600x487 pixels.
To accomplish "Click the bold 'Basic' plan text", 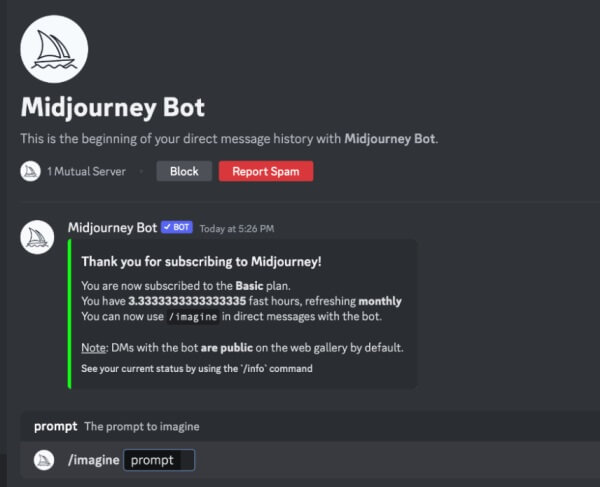I will click(249, 286).
